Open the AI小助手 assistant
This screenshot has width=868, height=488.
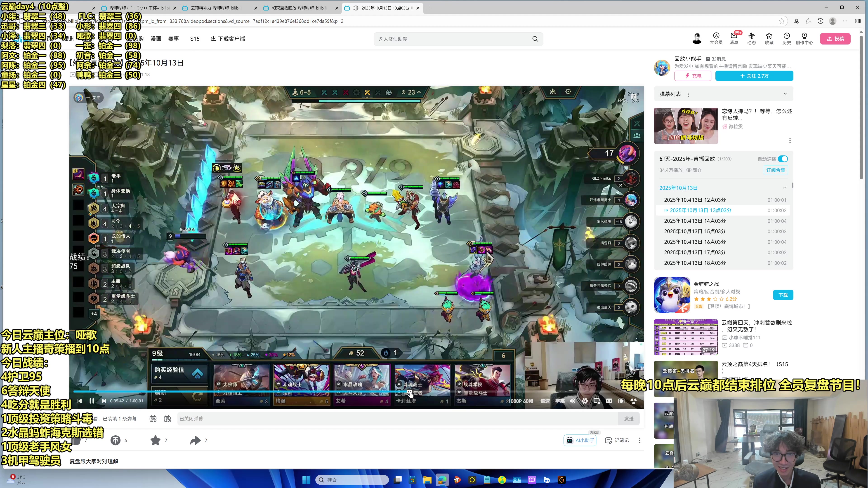(x=580, y=440)
